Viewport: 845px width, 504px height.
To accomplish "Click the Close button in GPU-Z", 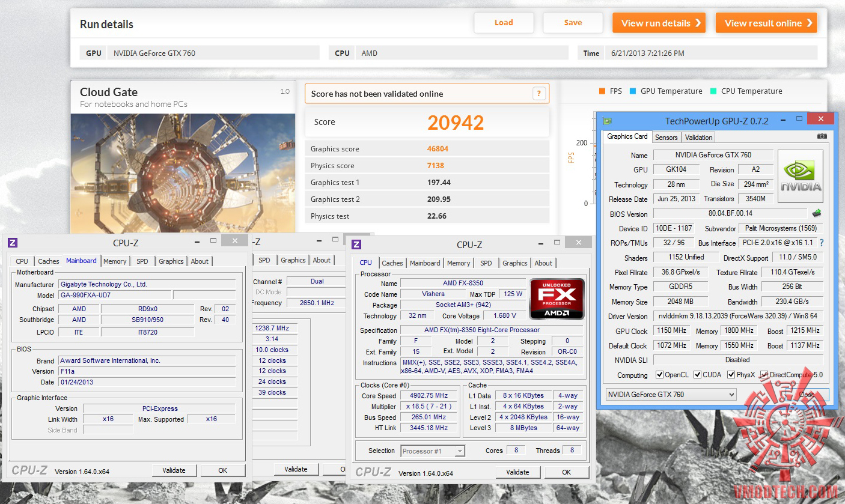I will pos(807,395).
